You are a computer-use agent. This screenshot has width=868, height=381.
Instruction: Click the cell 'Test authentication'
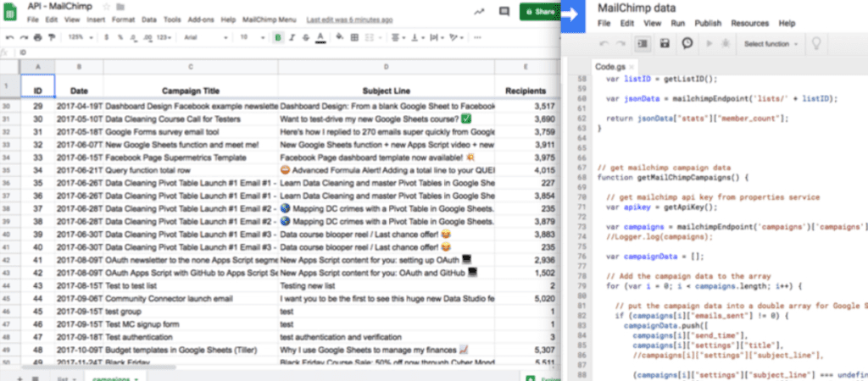[x=191, y=337]
